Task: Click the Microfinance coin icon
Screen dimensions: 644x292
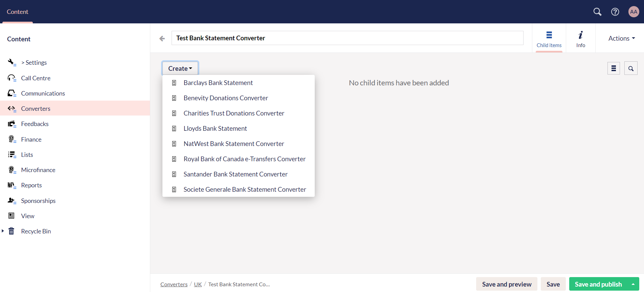Action: coord(12,170)
